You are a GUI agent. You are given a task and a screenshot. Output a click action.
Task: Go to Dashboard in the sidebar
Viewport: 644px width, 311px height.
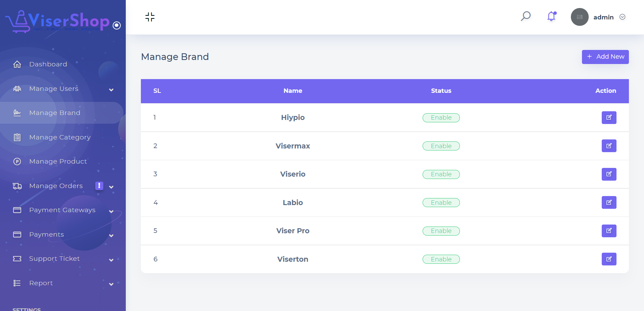(48, 64)
